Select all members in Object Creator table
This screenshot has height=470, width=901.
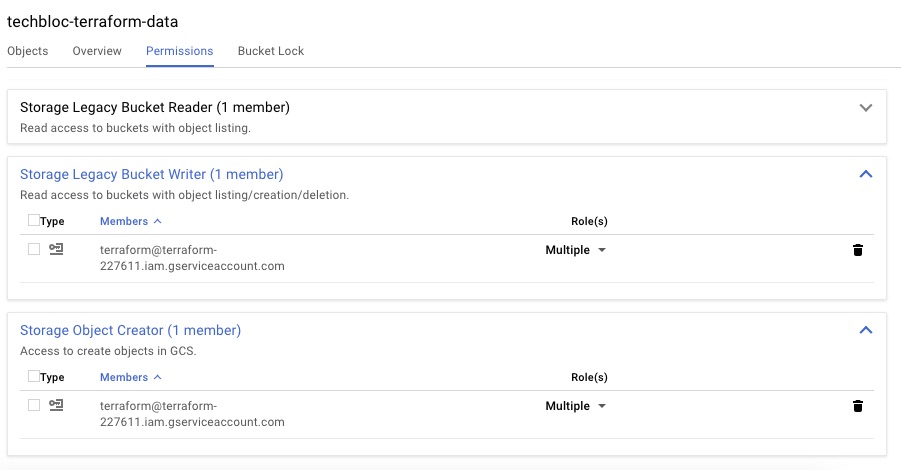point(34,377)
